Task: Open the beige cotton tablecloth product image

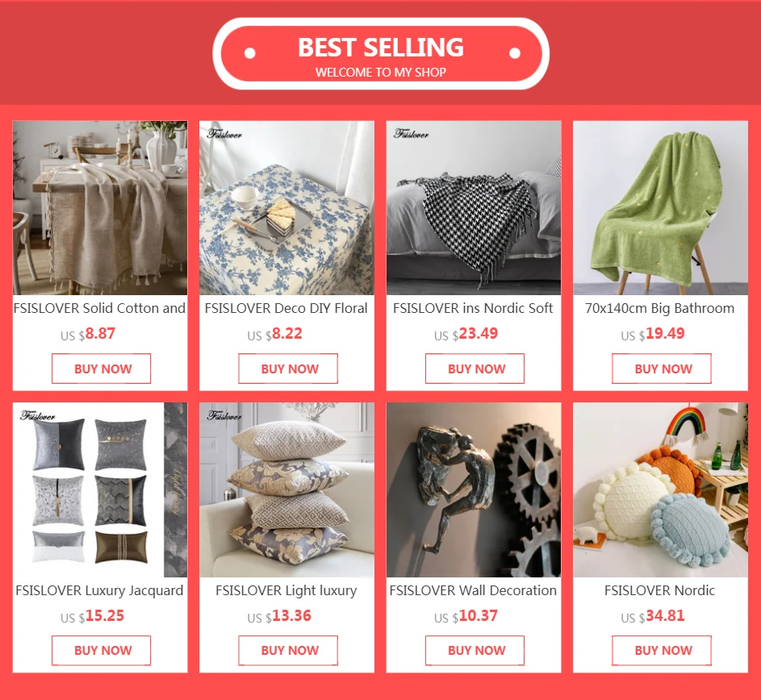Action: click(100, 207)
